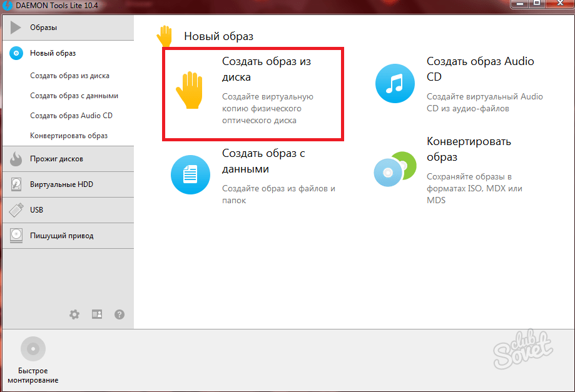Select sidebar item Создать образ Audio CD

click(x=71, y=116)
